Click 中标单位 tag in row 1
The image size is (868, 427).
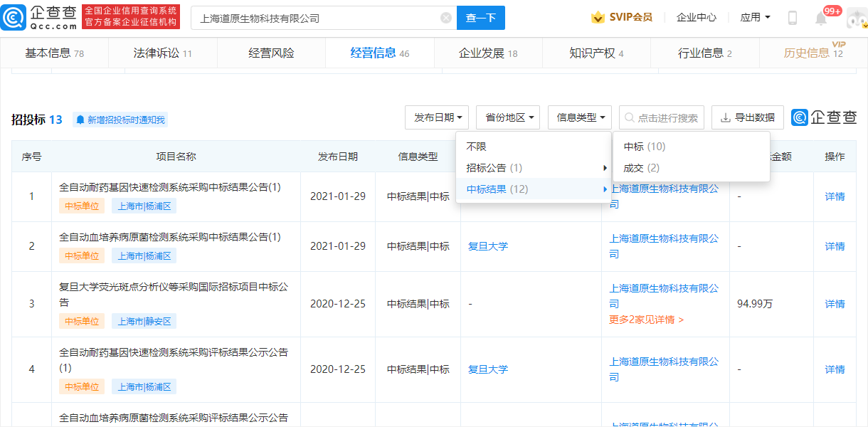click(x=82, y=206)
